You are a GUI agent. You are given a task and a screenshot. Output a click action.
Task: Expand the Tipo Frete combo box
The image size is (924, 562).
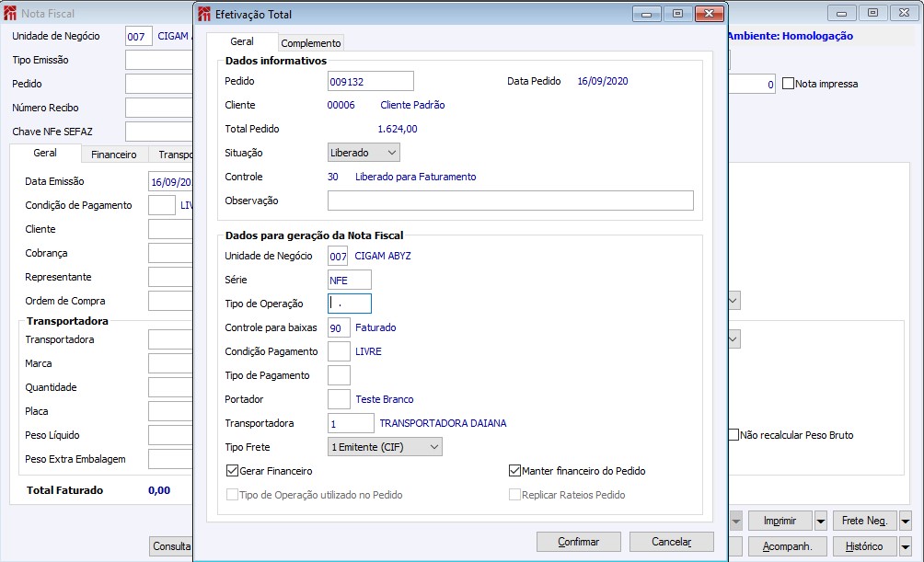pyautogui.click(x=385, y=447)
